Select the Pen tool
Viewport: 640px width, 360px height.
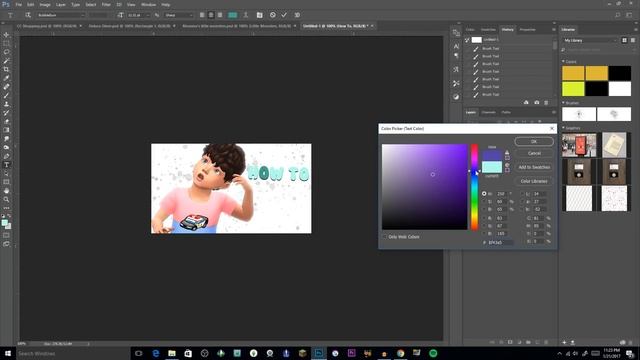[x=6, y=156]
